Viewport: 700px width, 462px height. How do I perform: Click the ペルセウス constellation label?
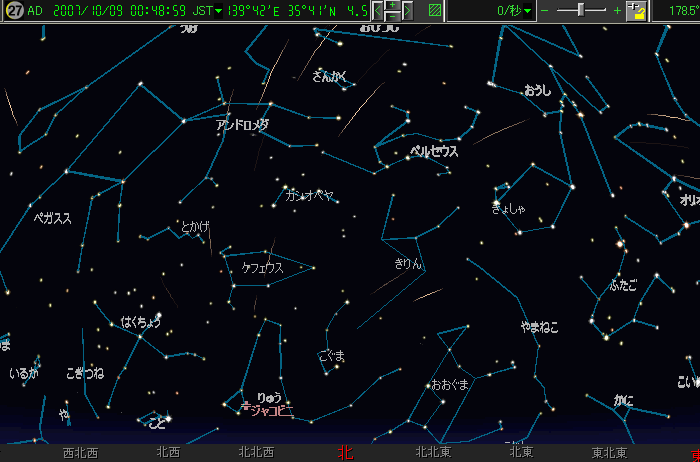point(434,152)
